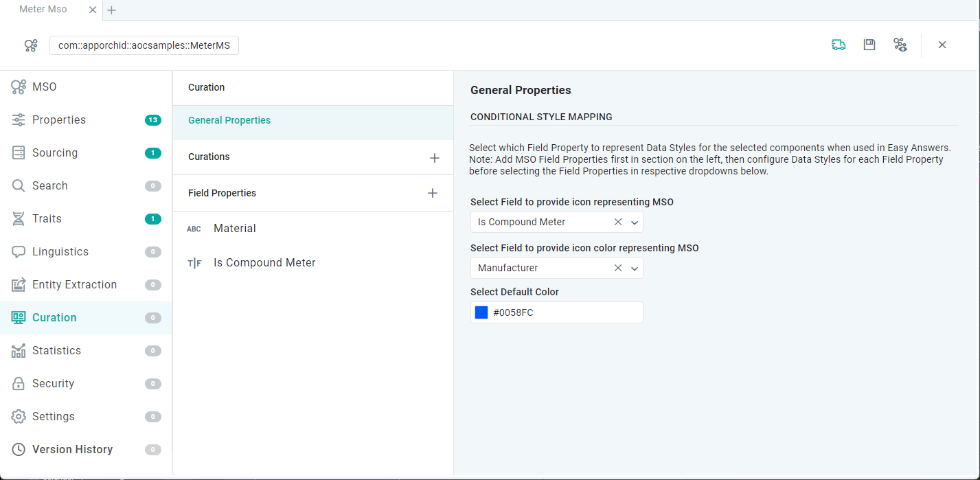Viewport: 980px width, 480px height.
Task: Select General Properties in the curation list
Action: point(229,121)
